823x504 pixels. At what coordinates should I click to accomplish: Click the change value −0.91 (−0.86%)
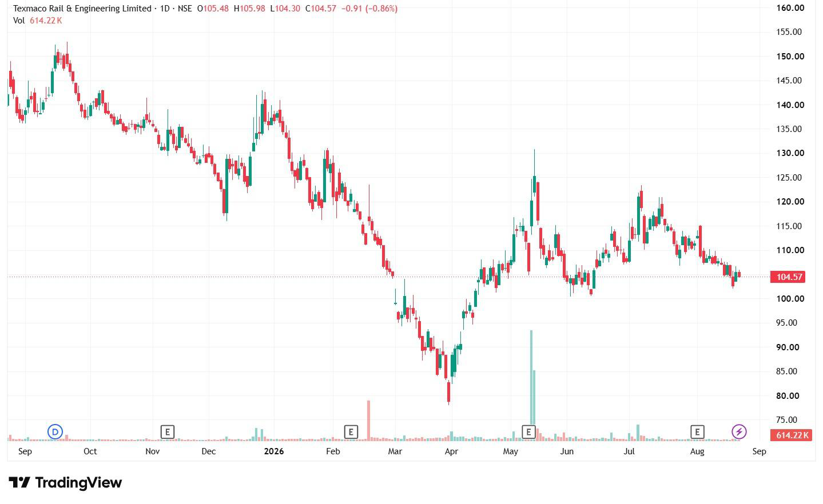[x=369, y=9]
